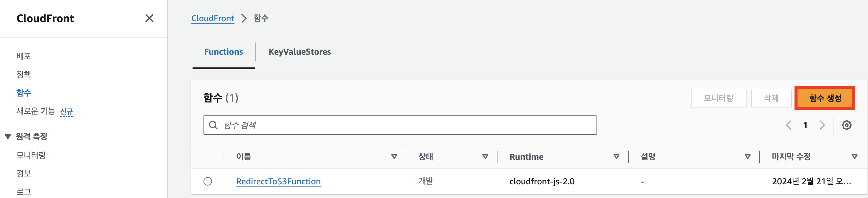Screen dimensions: 868x198
Task: Click the 모니터링 button above the table
Action: pyautogui.click(x=718, y=98)
